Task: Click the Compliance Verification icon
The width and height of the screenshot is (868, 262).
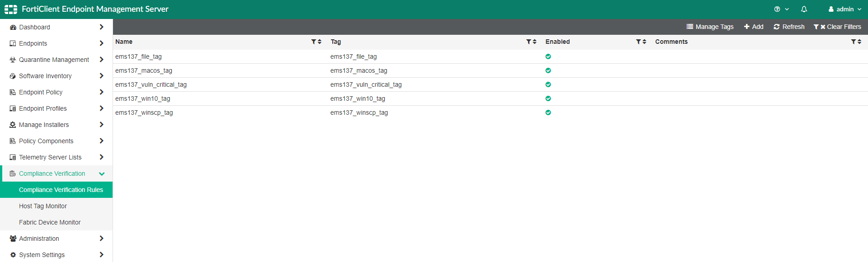Action: [13, 173]
